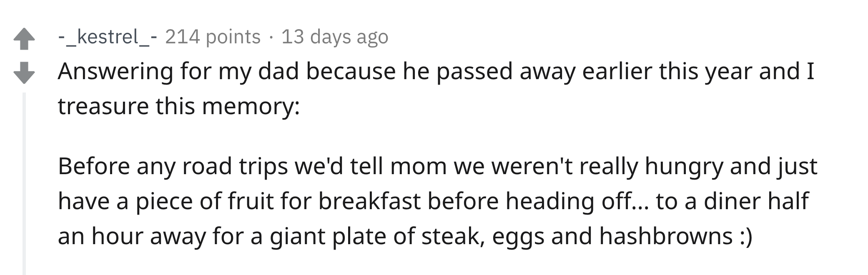
Task: Open the -_kestrel_- user profile
Action: (108, 37)
